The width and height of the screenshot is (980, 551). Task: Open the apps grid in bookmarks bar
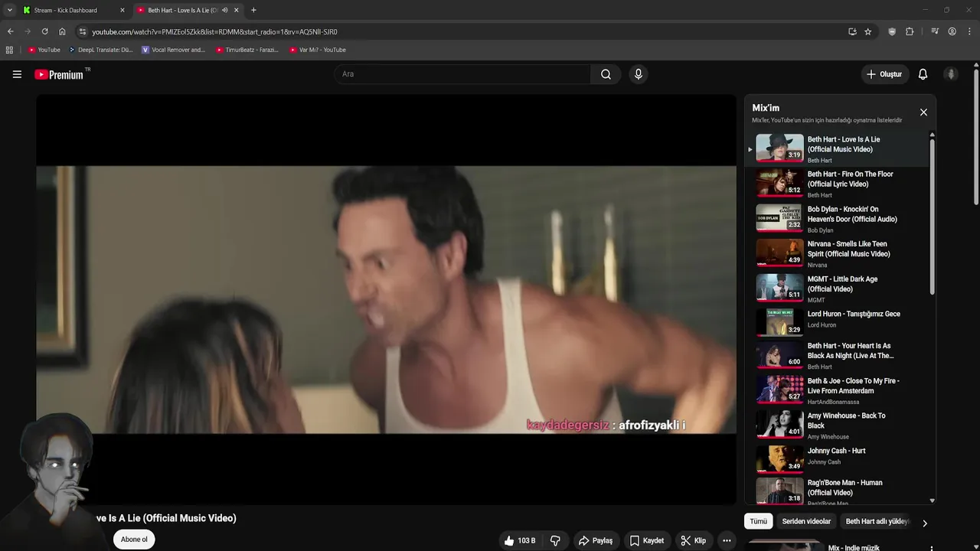9,50
